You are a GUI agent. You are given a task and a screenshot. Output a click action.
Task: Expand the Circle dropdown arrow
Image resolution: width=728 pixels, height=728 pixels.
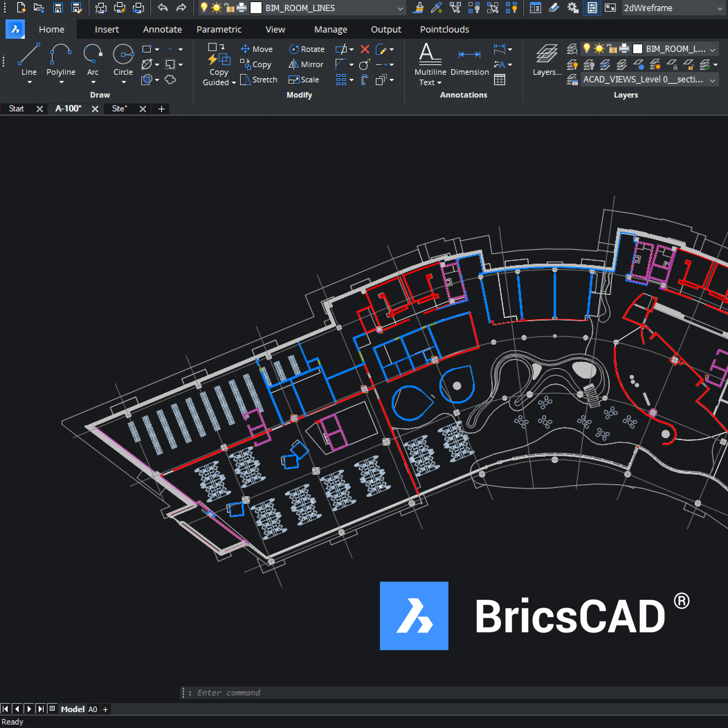pyautogui.click(x=124, y=82)
